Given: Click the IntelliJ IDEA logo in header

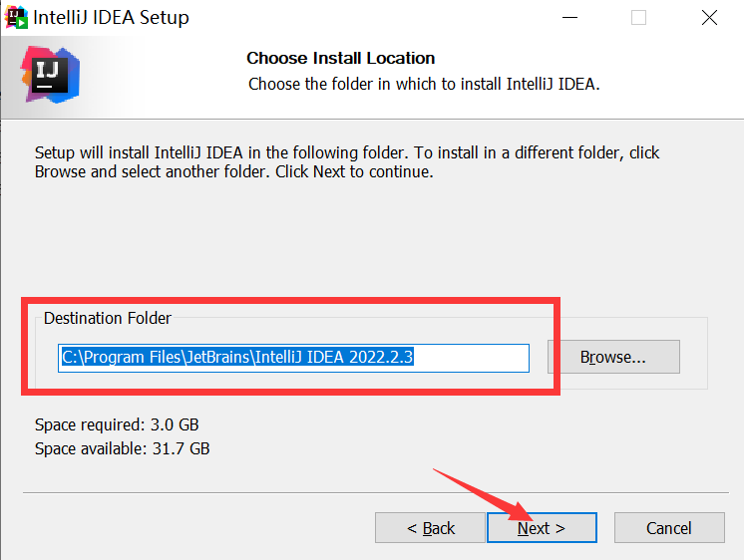Looking at the screenshot, I should (x=49, y=75).
